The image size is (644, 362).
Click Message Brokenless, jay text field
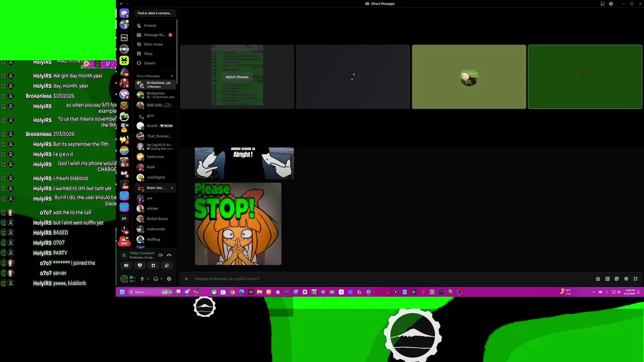[392, 279]
